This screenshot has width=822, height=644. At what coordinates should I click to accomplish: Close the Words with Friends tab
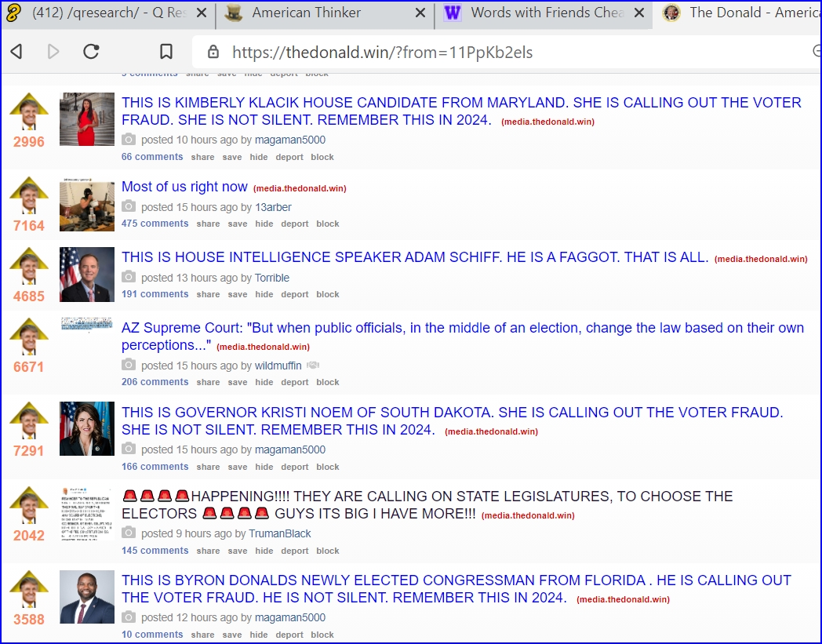click(x=639, y=13)
